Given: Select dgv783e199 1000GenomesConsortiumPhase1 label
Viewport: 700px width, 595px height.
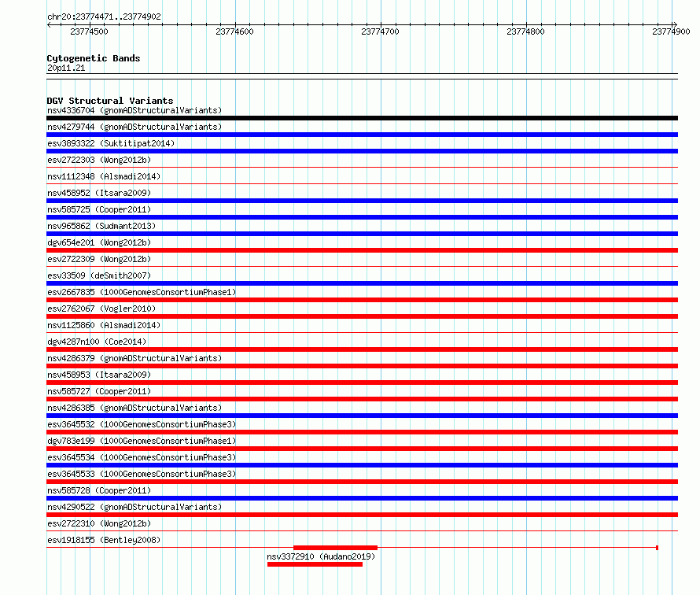Looking at the screenshot, I should (x=142, y=441).
